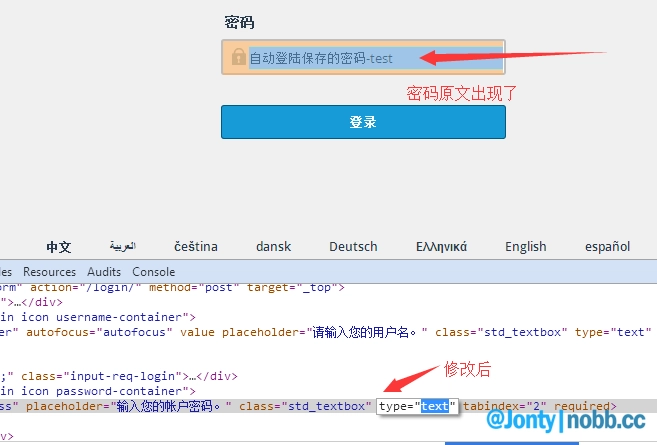Screen dimensions: 657x445
Task: Select Deutsch language link
Action: (x=353, y=247)
